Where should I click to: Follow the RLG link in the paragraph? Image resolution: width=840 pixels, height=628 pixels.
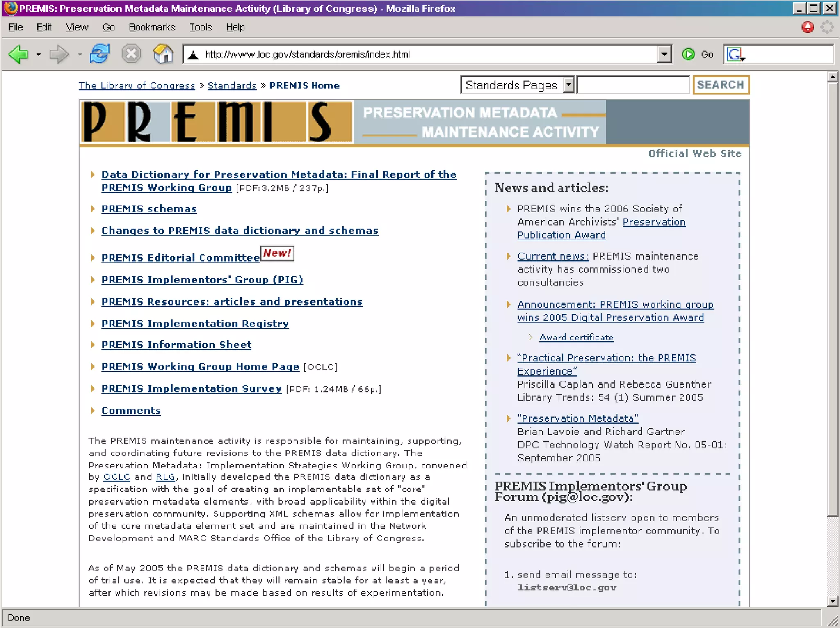(x=165, y=477)
